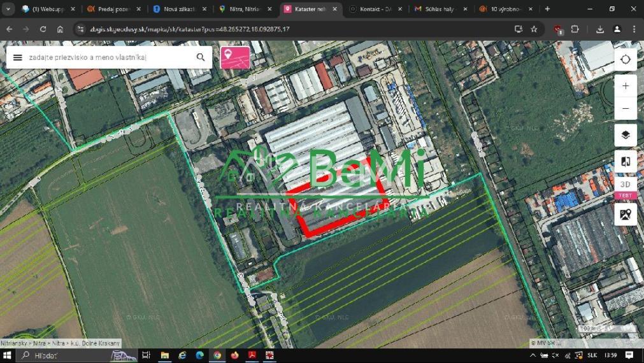Click the Nitra breadcrumb link at bottom
The width and height of the screenshot is (644, 363).
click(38, 343)
